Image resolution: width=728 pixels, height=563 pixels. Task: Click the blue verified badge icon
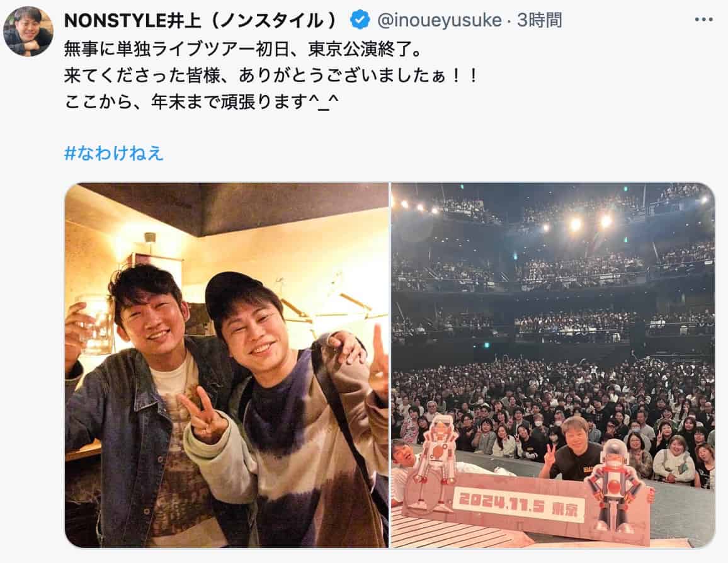(x=360, y=20)
